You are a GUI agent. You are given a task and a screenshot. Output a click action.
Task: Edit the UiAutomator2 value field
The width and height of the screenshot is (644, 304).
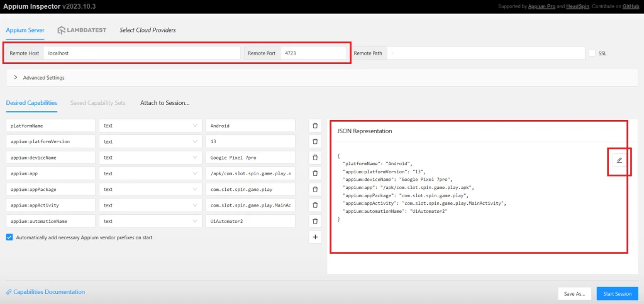point(250,221)
